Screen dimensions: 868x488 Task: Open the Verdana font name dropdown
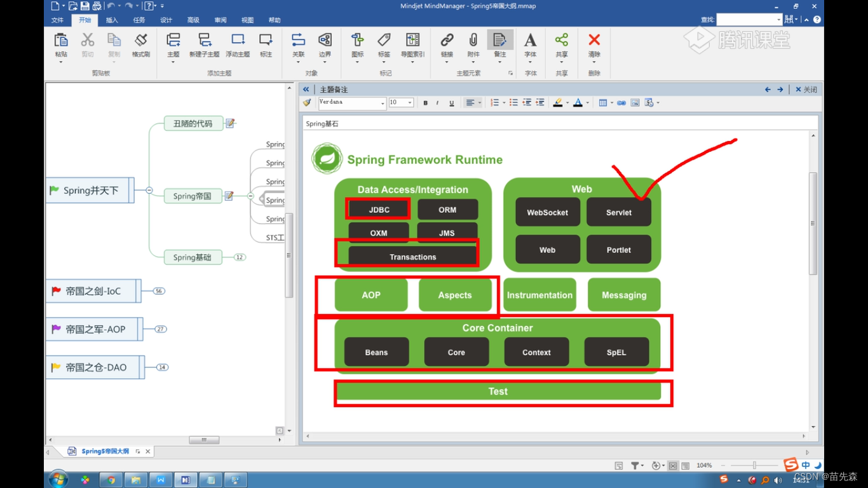383,103
